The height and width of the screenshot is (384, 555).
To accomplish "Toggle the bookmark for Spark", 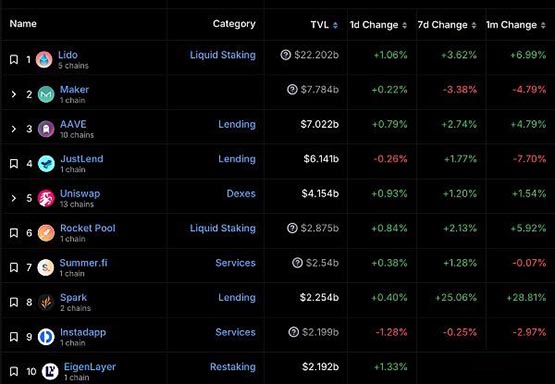I will (14, 302).
